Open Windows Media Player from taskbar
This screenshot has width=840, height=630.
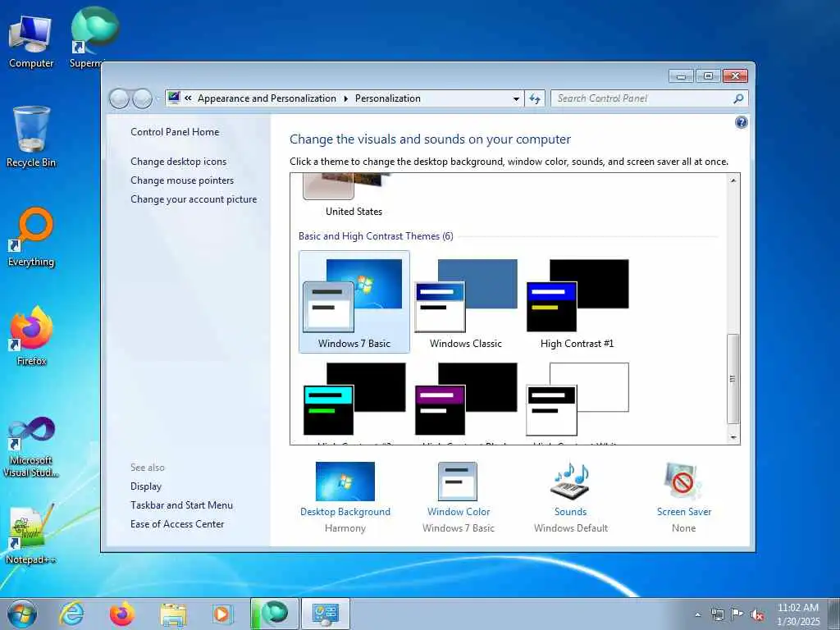pyautogui.click(x=221, y=614)
